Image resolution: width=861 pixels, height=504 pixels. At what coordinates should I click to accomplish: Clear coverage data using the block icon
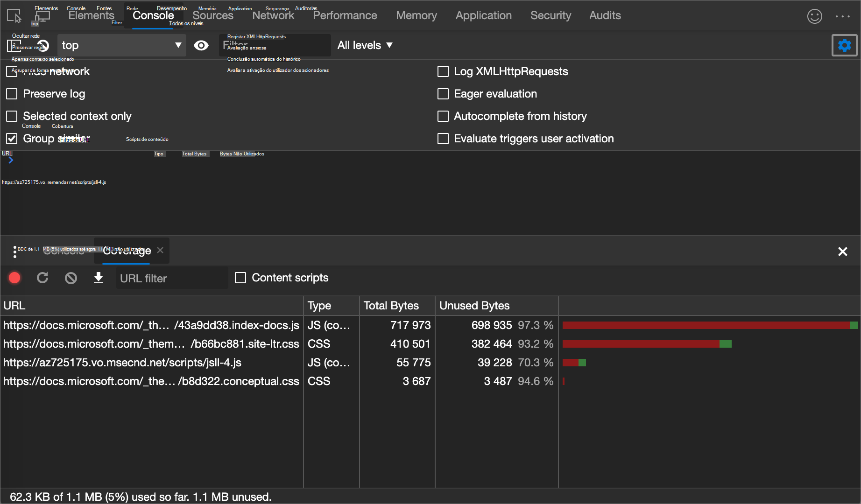pyautogui.click(x=71, y=278)
